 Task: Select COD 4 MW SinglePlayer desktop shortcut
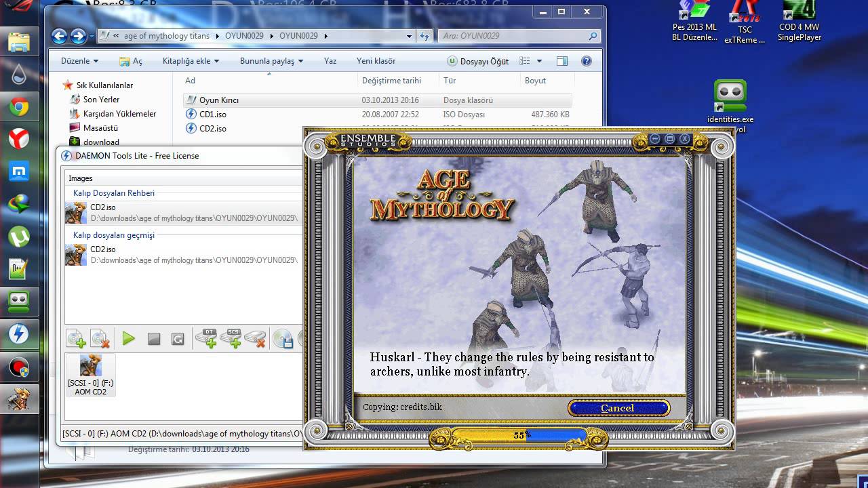800,22
